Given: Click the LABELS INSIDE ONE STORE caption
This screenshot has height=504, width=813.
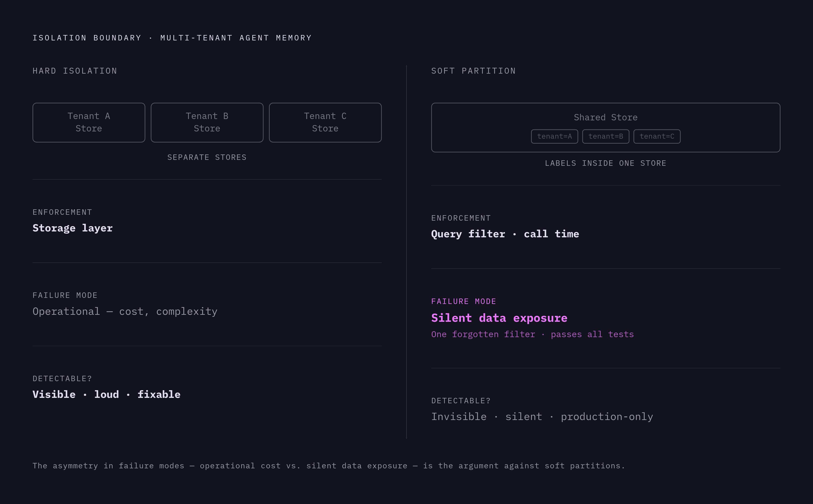Looking at the screenshot, I should (606, 163).
